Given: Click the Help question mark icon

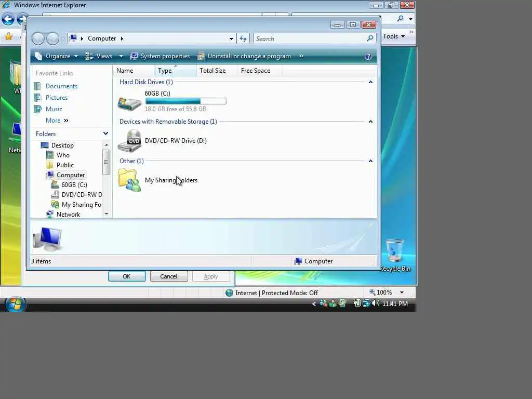Looking at the screenshot, I should [368, 56].
